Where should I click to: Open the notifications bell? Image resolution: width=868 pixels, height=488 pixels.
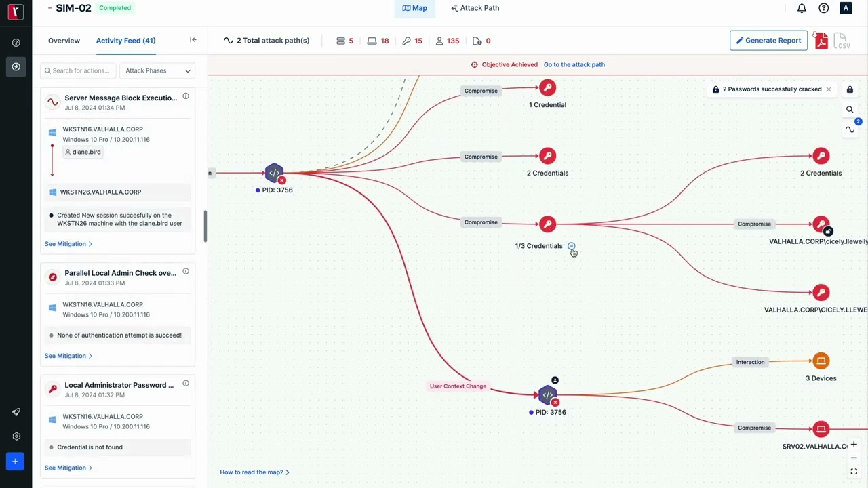[802, 8]
